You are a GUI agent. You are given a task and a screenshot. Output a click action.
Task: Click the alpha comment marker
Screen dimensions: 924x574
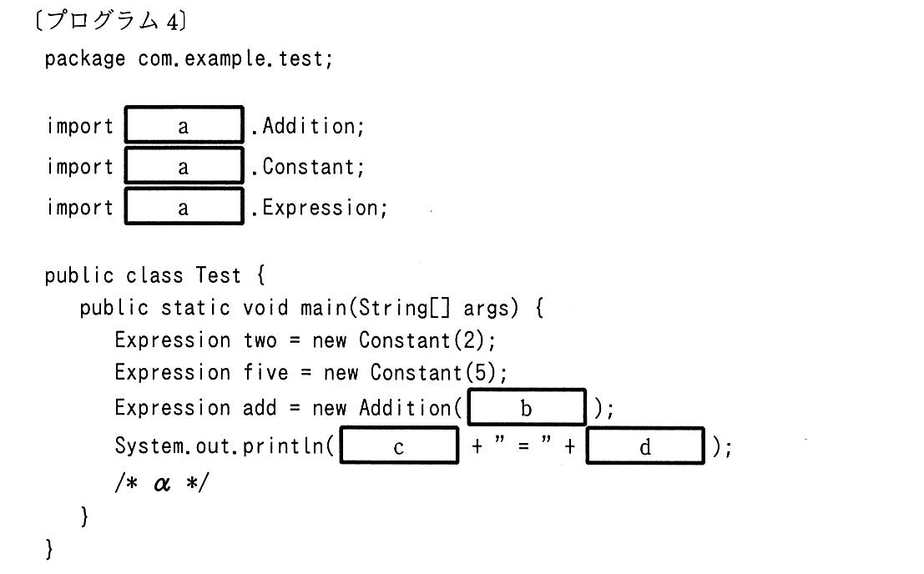click(162, 483)
